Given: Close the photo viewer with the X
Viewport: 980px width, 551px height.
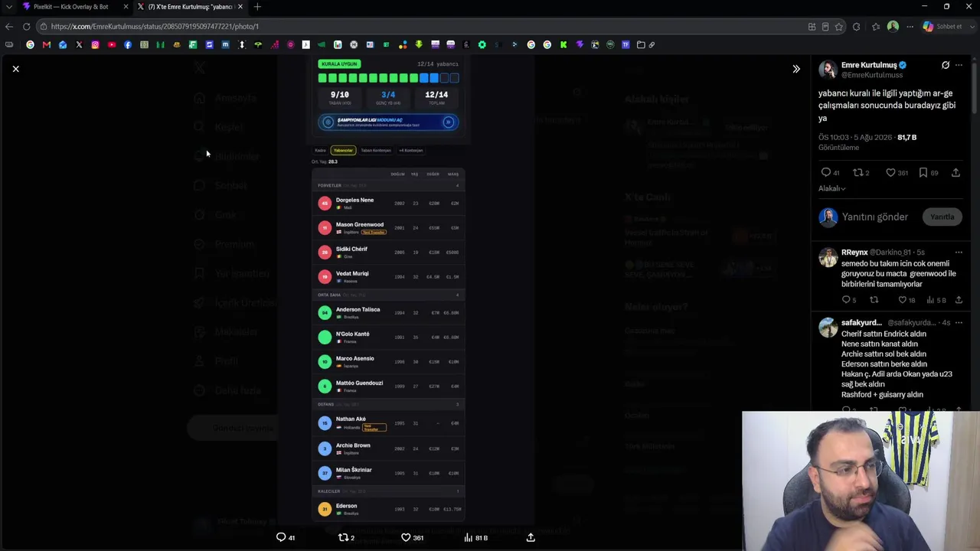Looking at the screenshot, I should 15,69.
